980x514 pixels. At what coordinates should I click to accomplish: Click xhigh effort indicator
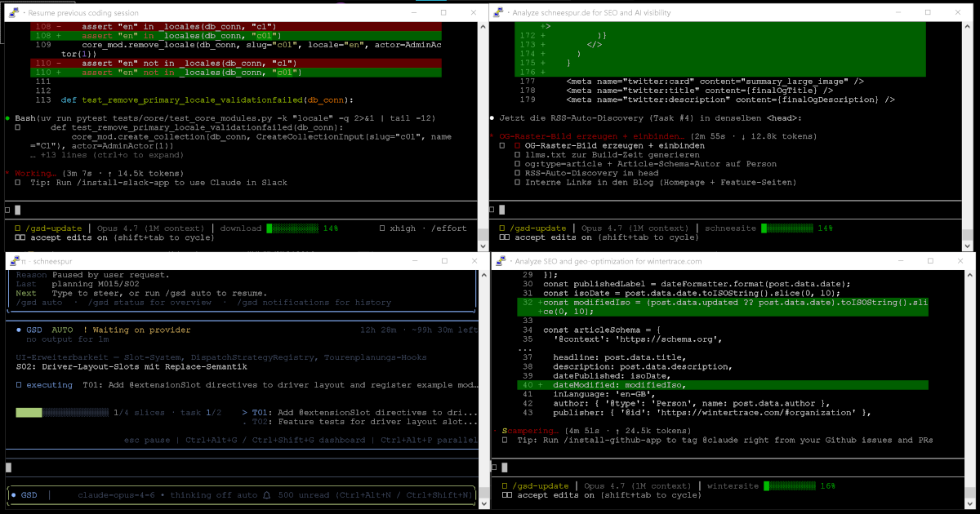tap(403, 228)
